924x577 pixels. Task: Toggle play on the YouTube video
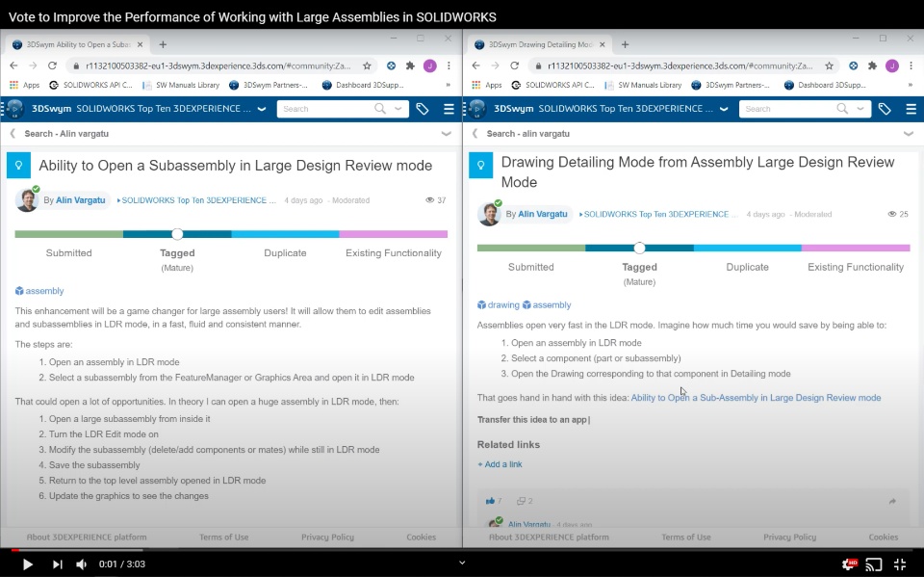point(28,564)
